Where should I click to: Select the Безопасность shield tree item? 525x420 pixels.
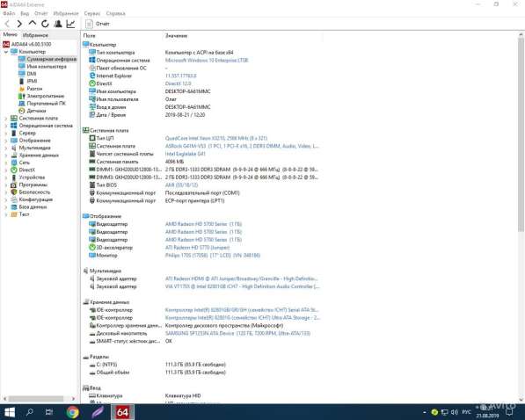pyautogui.click(x=31, y=192)
